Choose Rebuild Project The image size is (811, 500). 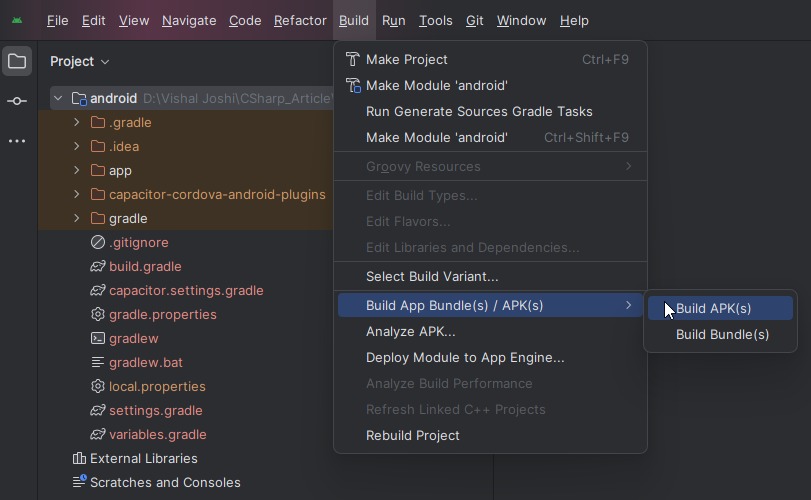tap(490, 435)
